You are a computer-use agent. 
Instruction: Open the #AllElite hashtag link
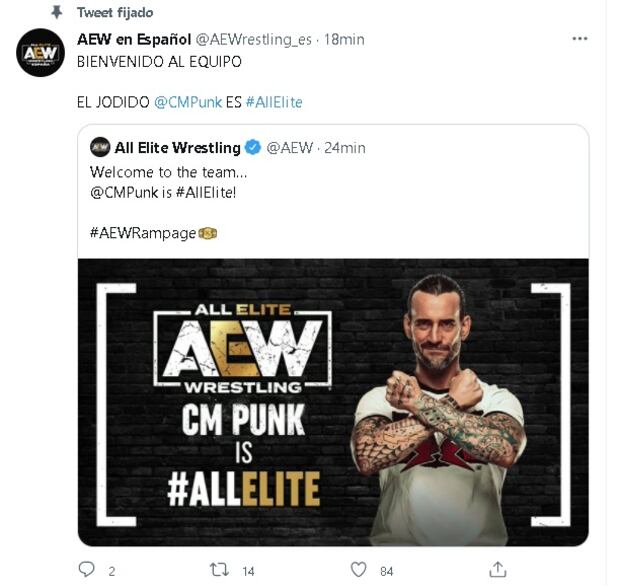[274, 102]
